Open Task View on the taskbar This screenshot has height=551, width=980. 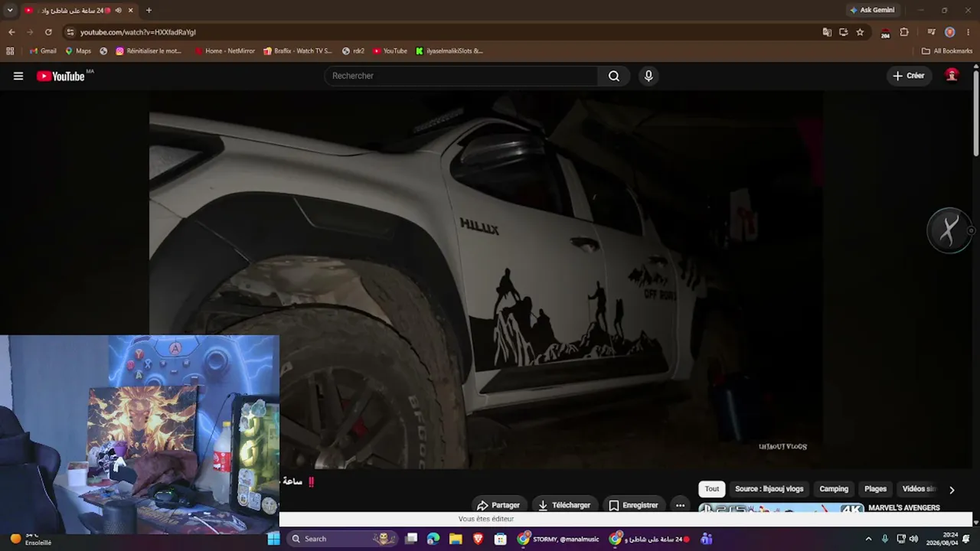(411, 539)
